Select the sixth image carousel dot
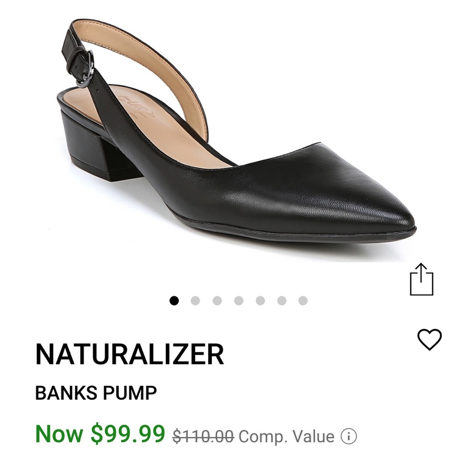Screen dimensions: 476x476 [x=280, y=300]
